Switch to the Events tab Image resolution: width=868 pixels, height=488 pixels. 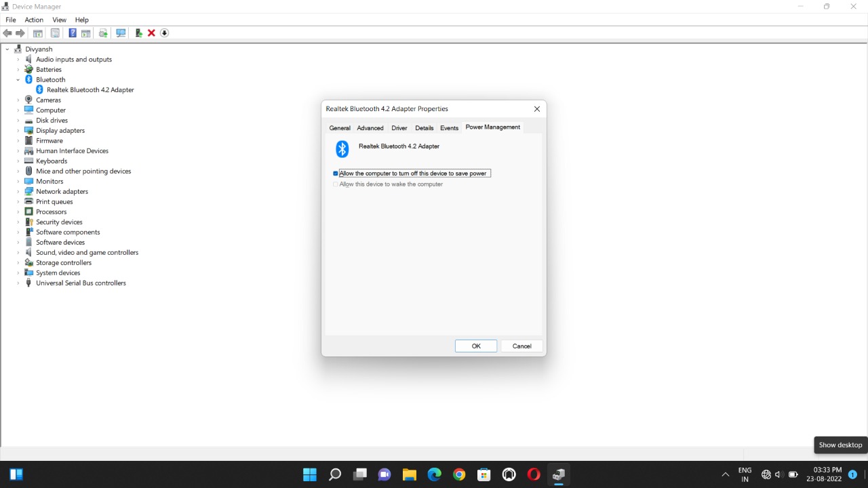450,128
